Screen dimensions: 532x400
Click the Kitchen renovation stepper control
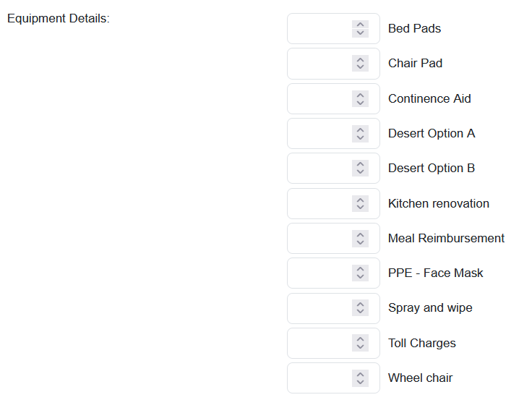tap(360, 203)
